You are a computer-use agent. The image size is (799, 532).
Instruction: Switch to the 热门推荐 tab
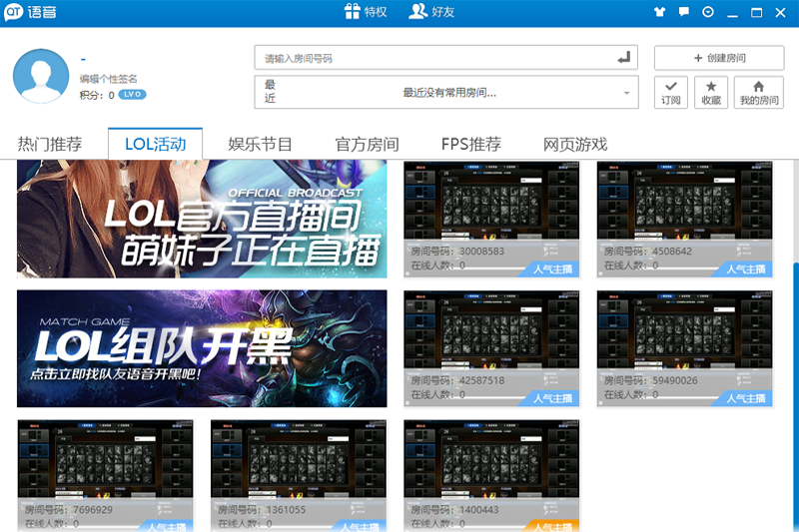coord(50,144)
